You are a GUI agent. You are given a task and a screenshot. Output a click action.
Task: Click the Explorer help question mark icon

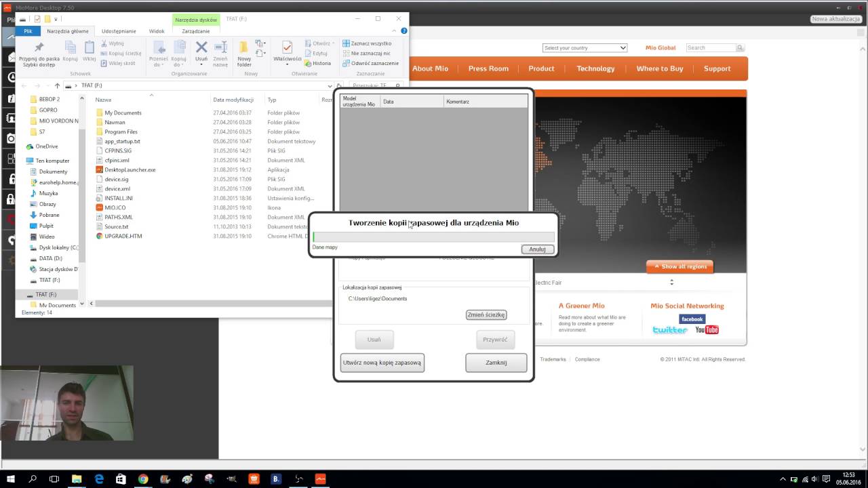pyautogui.click(x=404, y=30)
